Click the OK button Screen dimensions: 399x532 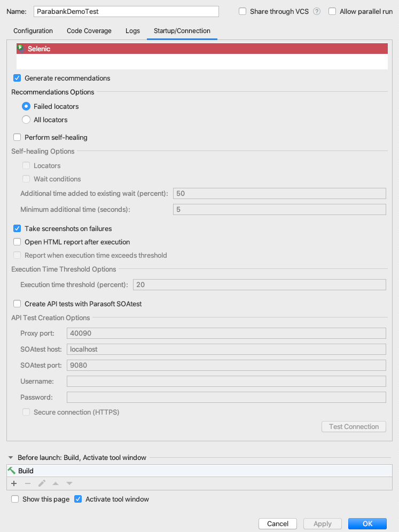[x=367, y=523]
